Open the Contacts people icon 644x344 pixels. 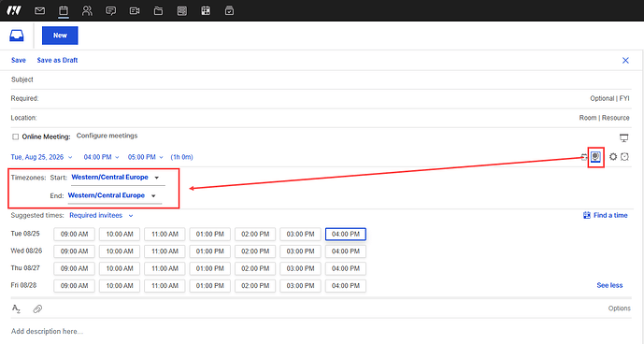(87, 10)
